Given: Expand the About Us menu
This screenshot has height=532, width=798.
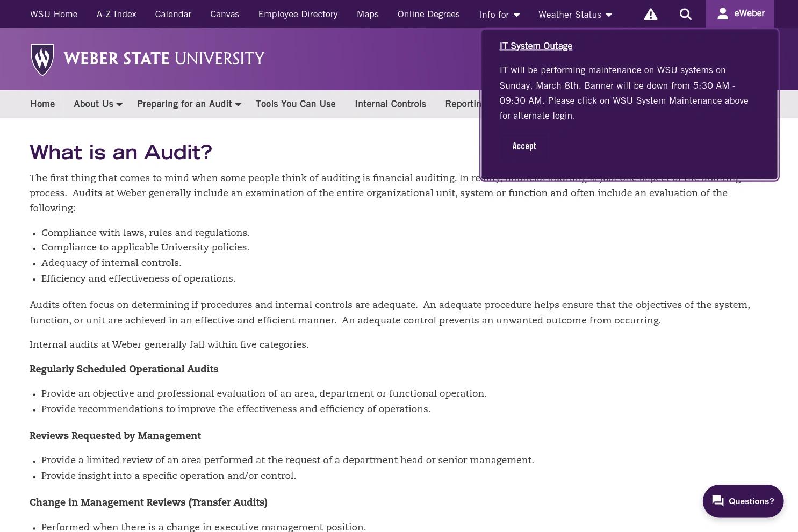Looking at the screenshot, I should [x=98, y=104].
